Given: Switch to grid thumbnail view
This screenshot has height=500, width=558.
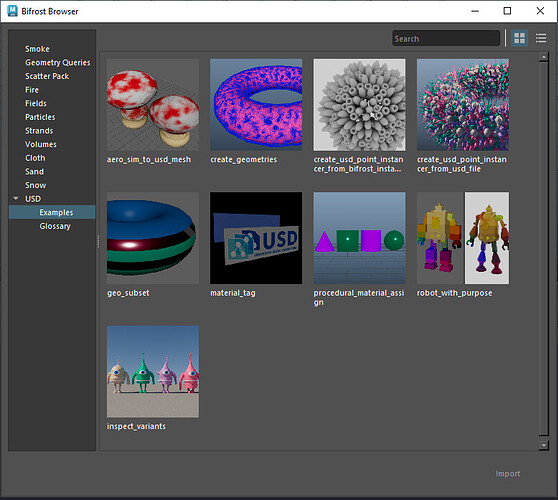Looking at the screenshot, I should click(519, 38).
